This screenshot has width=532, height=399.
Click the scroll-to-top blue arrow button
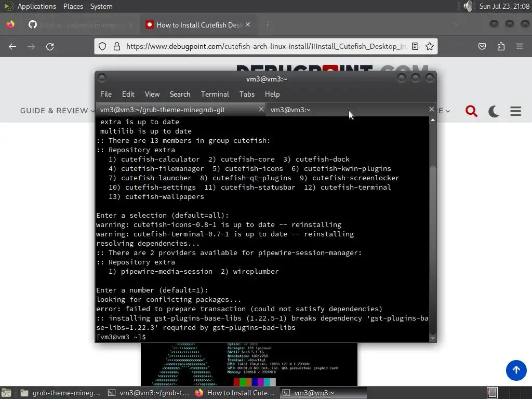coord(516,370)
